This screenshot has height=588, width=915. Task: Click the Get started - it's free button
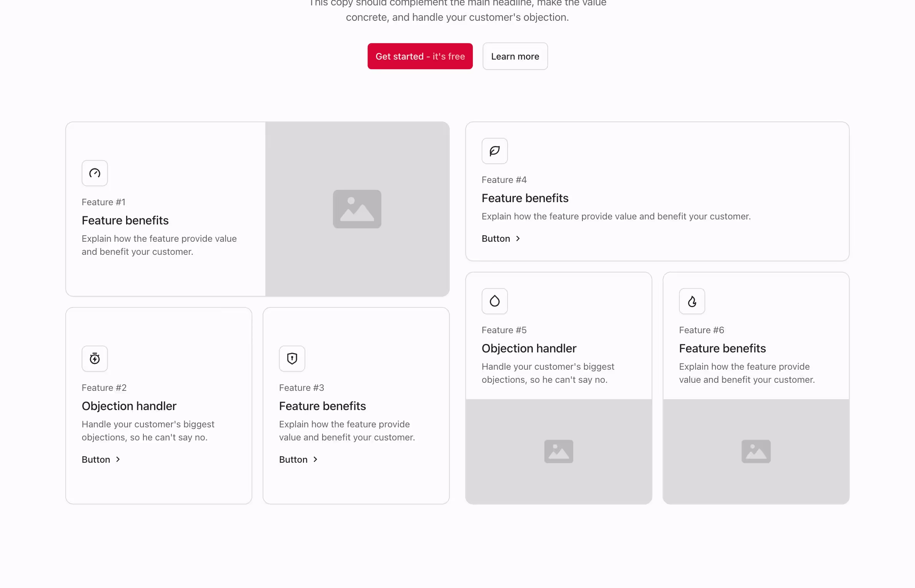tap(420, 56)
